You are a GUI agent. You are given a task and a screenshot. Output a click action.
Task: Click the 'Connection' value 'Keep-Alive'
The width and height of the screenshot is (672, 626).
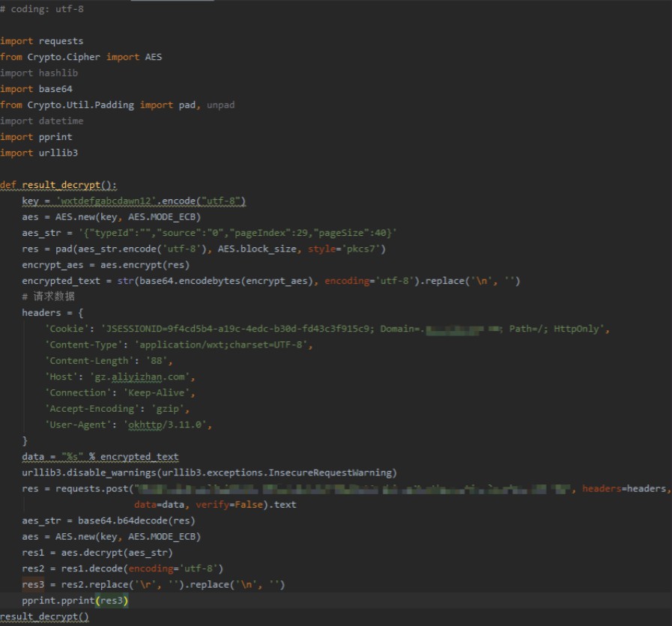pyautogui.click(x=157, y=393)
